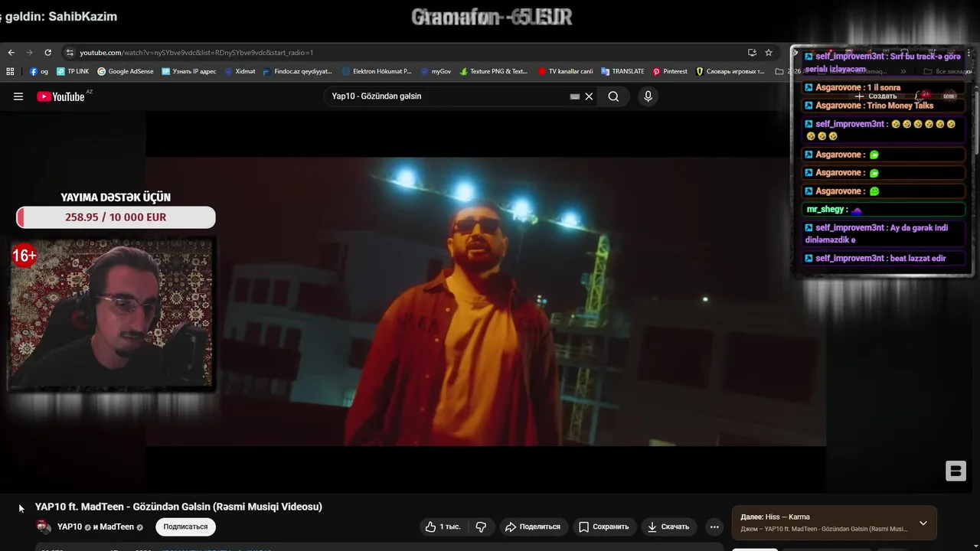
Task: Download the video with Скачать
Action: tap(668, 527)
